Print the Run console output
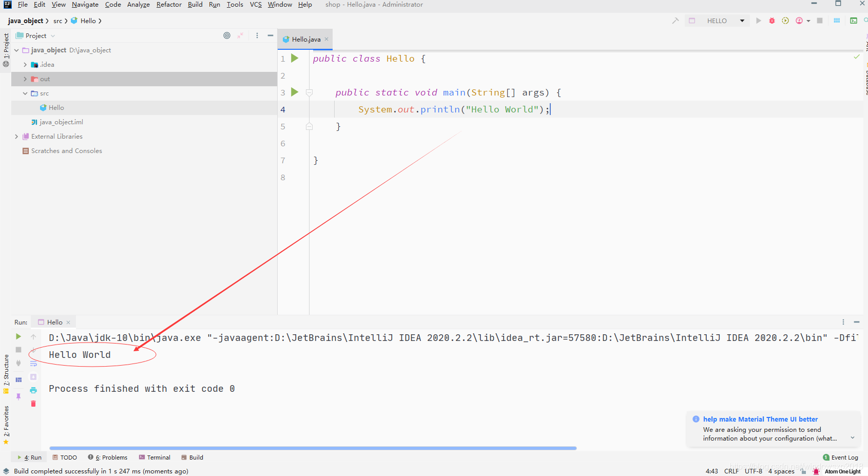The width and height of the screenshot is (868, 476). pos(33,390)
